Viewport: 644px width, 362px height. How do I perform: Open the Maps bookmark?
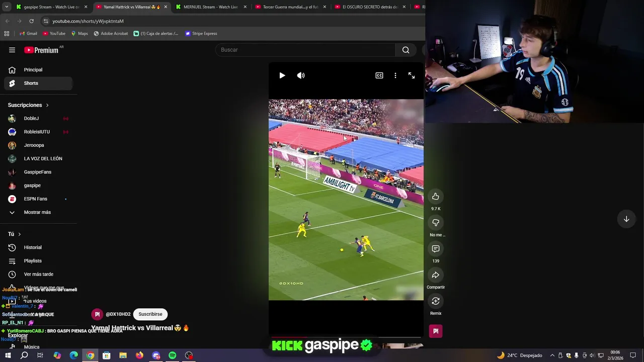(79, 34)
